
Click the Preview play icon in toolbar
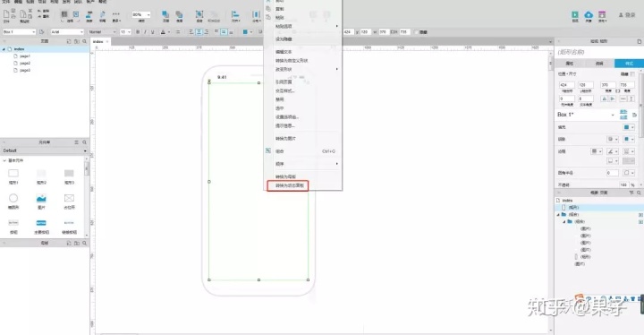[x=575, y=15]
